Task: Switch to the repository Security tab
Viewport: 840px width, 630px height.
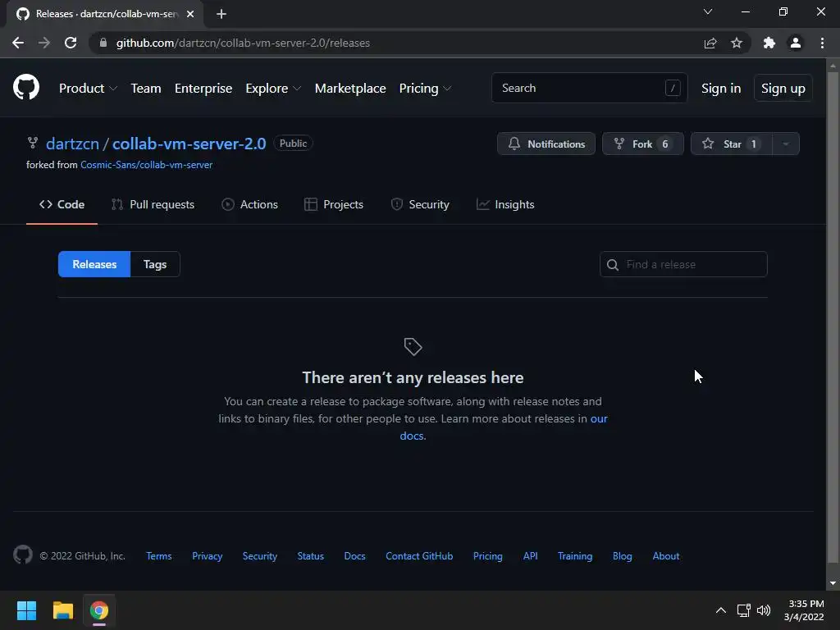Action: click(420, 204)
